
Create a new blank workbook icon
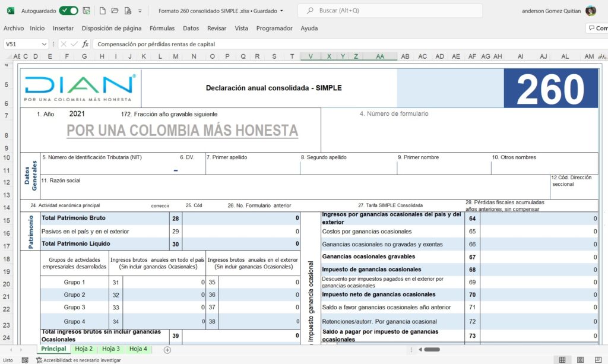tap(103, 11)
